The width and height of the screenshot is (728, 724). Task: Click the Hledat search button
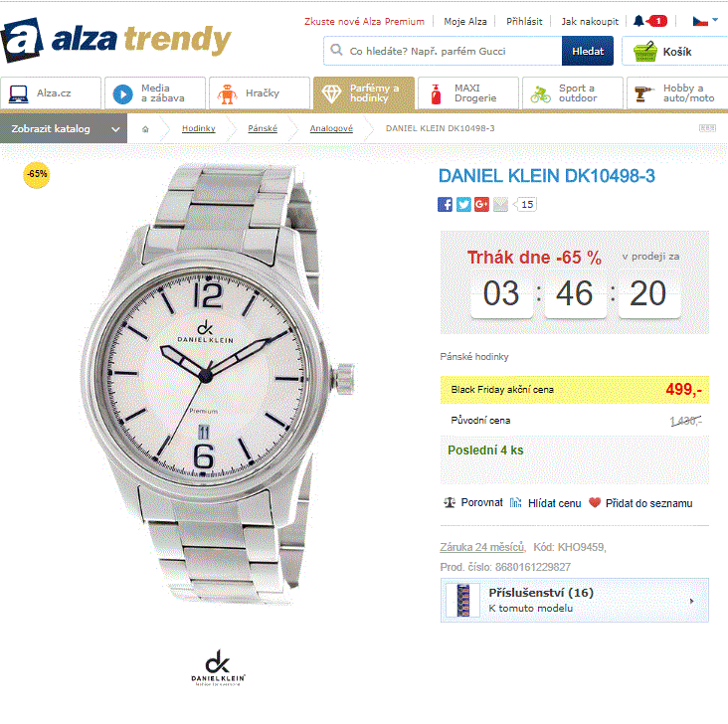pyautogui.click(x=588, y=51)
